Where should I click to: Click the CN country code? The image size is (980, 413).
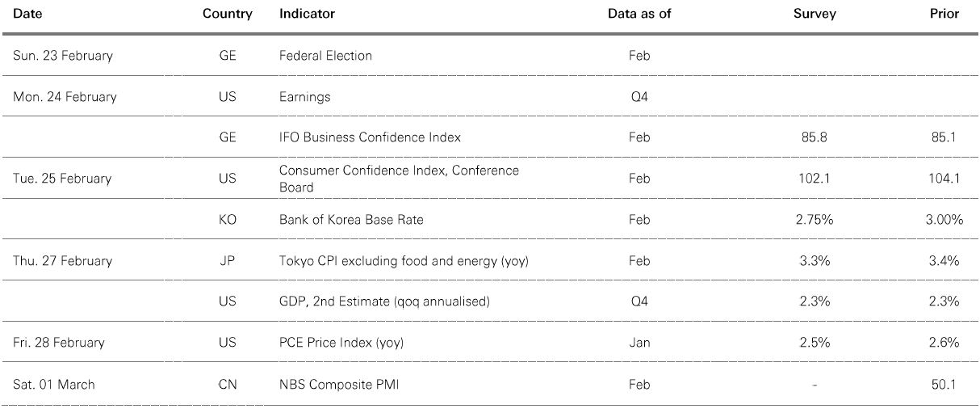228,384
